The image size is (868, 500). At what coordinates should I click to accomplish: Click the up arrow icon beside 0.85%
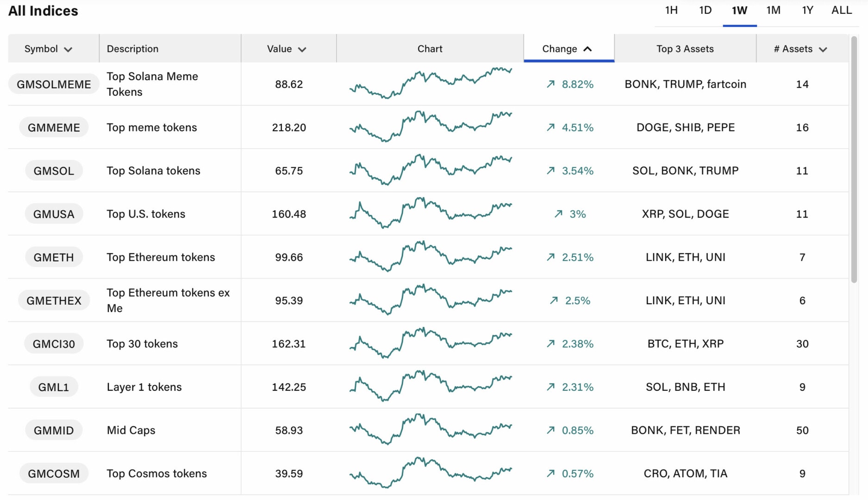(x=550, y=430)
